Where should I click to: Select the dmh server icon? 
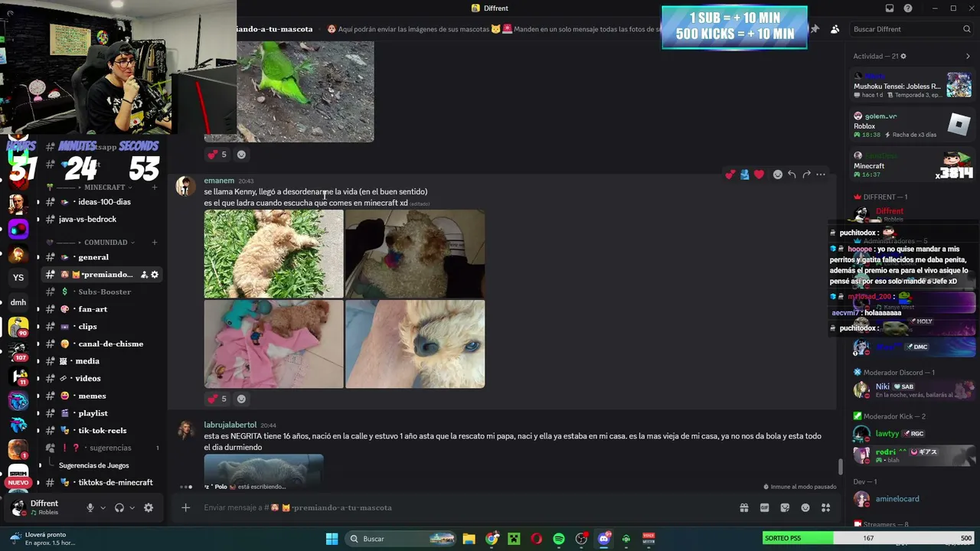click(18, 302)
